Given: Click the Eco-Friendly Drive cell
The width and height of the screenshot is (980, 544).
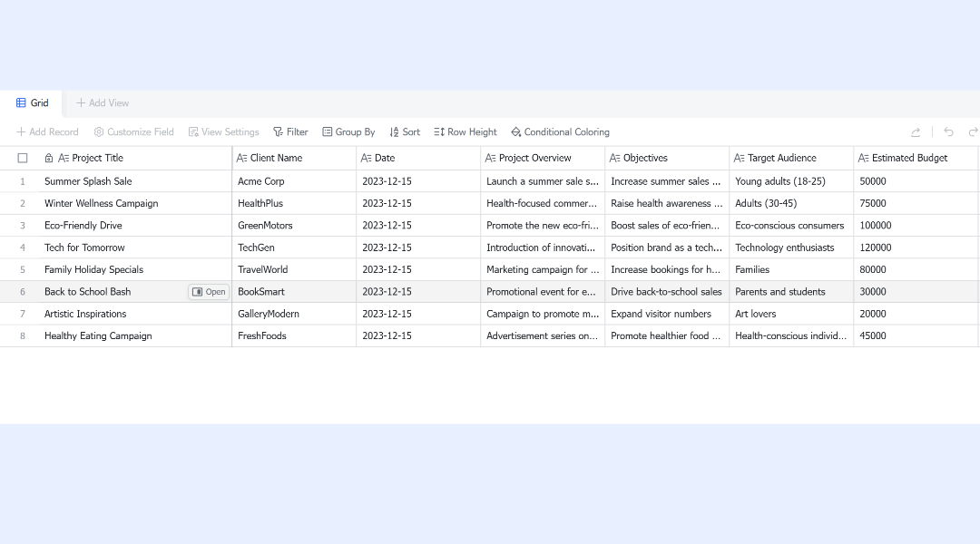Looking at the screenshot, I should 135,226.
